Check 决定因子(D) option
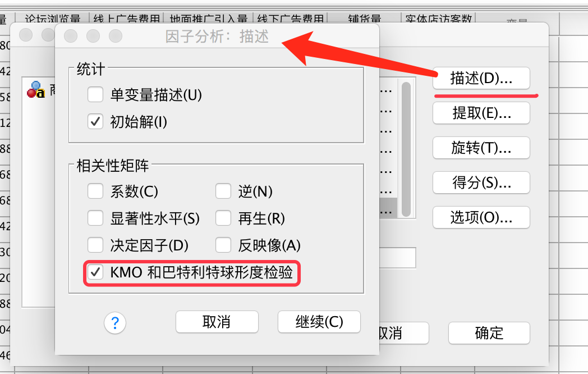This screenshot has width=588, height=374. [x=95, y=245]
